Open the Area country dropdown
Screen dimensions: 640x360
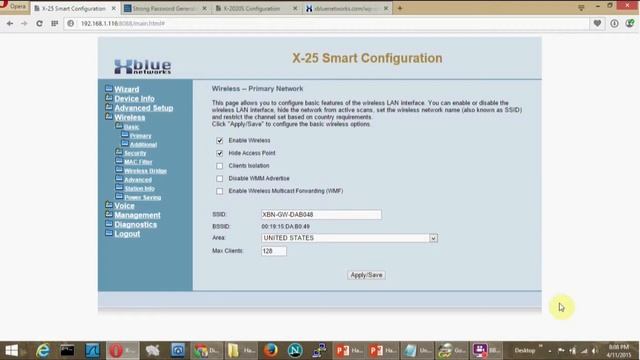349,238
